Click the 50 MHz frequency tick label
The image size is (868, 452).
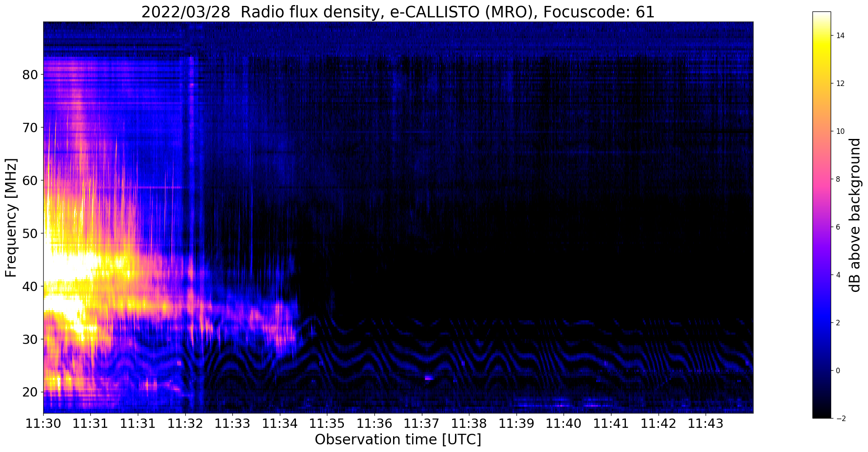pos(30,233)
